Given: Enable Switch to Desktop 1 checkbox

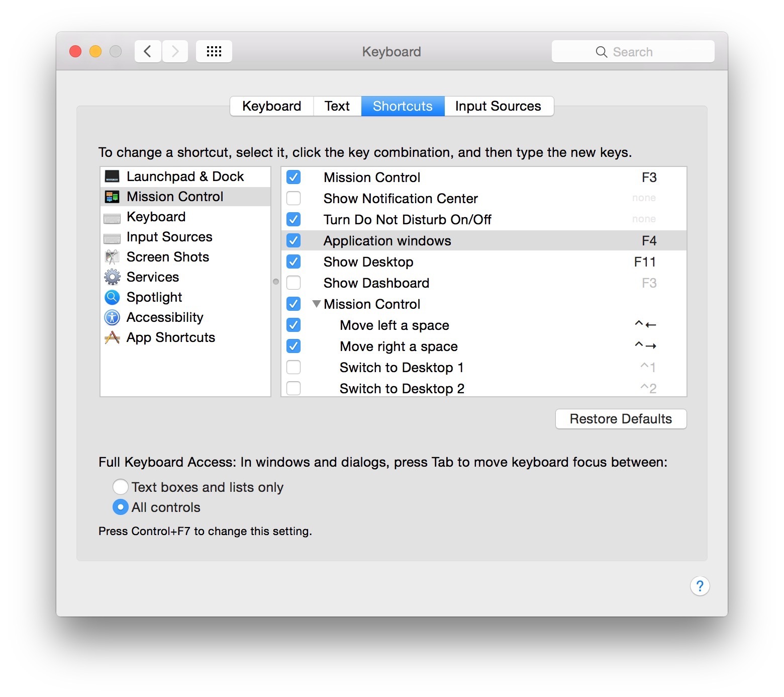Looking at the screenshot, I should tap(293, 368).
